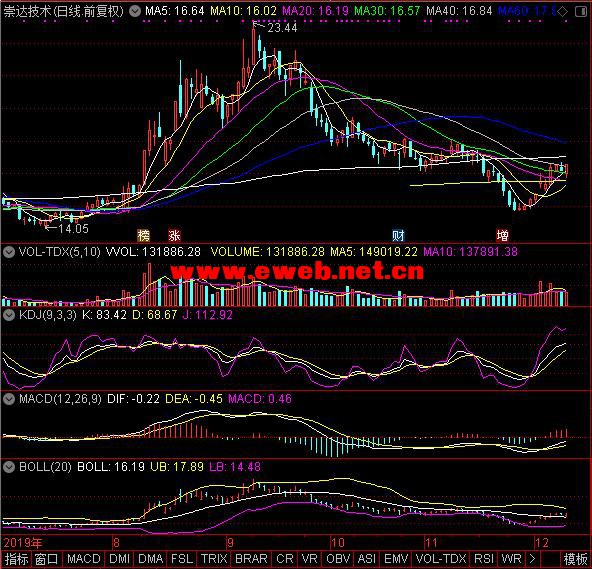The height and width of the screenshot is (569, 592).
Task: Click the 窗口 button
Action: point(46,559)
